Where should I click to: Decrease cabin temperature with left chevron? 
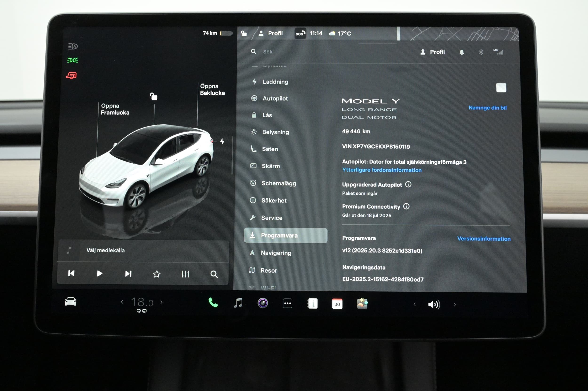click(x=122, y=302)
